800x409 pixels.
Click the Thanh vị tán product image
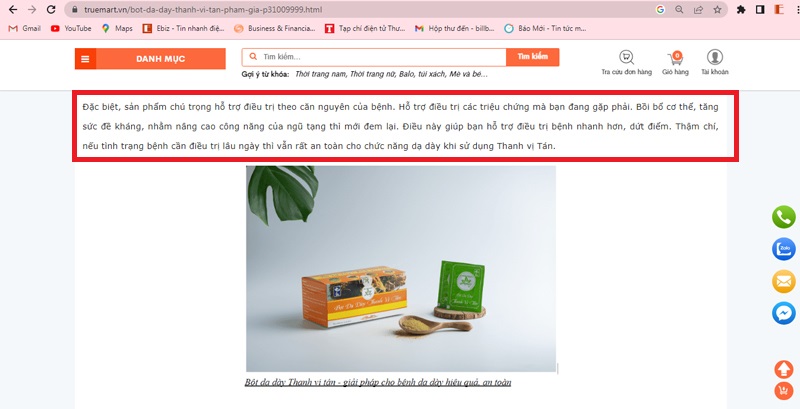tap(401, 268)
